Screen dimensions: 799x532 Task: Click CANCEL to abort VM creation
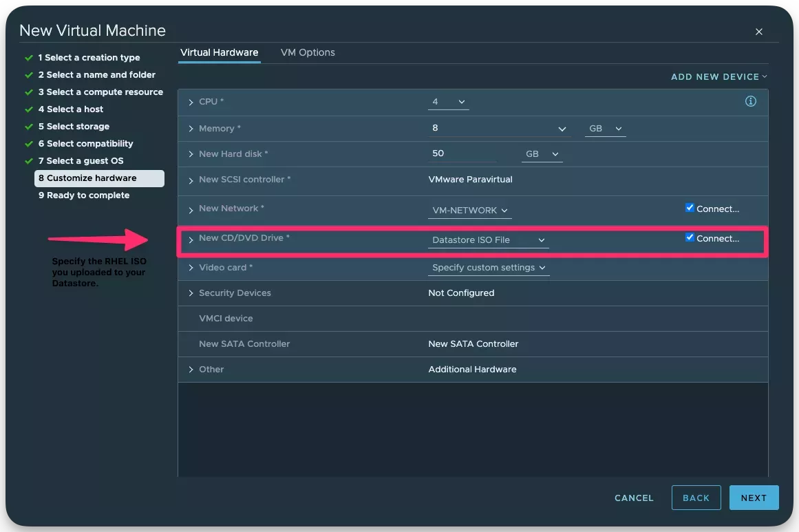(x=632, y=498)
